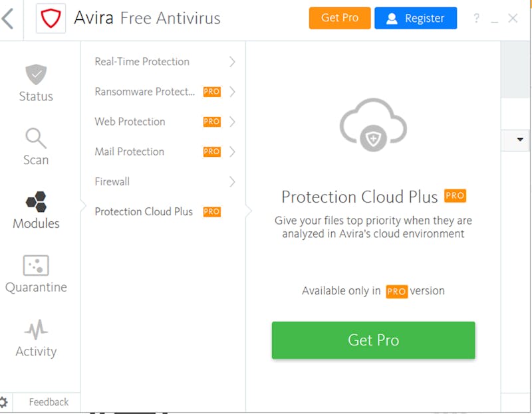
Task: Expand Mail Protection chevron
Action: 232,152
